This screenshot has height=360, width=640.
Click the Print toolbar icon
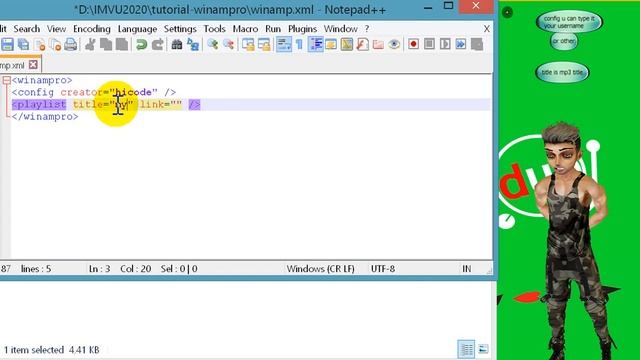point(71,44)
